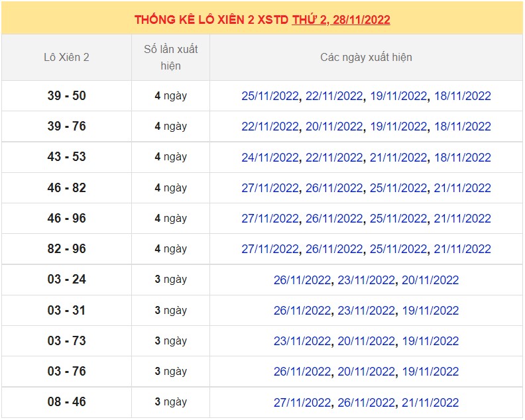Select the pair 08 - 46
Image resolution: width=525 pixels, height=420 pixels.
click(x=67, y=401)
